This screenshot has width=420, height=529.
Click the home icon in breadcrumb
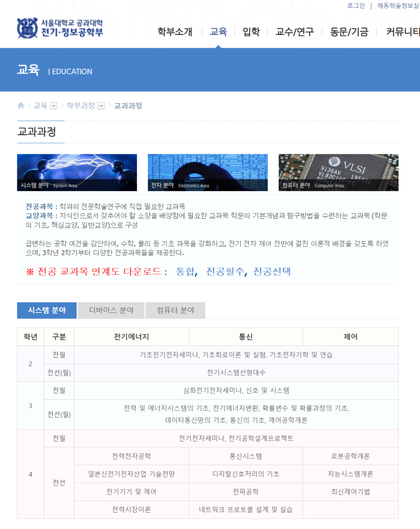point(21,105)
